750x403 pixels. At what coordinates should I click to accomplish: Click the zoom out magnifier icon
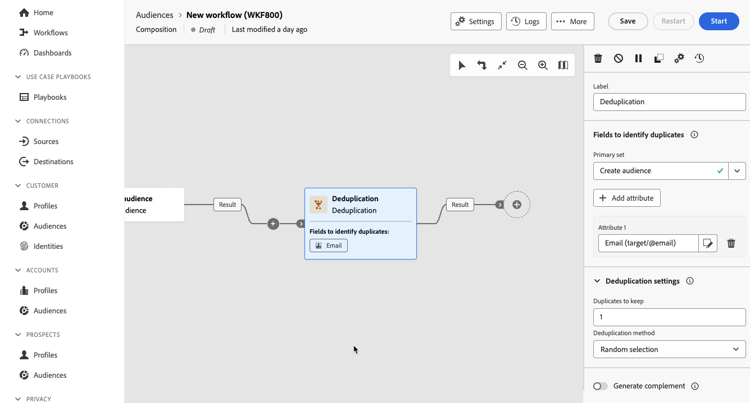[x=522, y=65]
